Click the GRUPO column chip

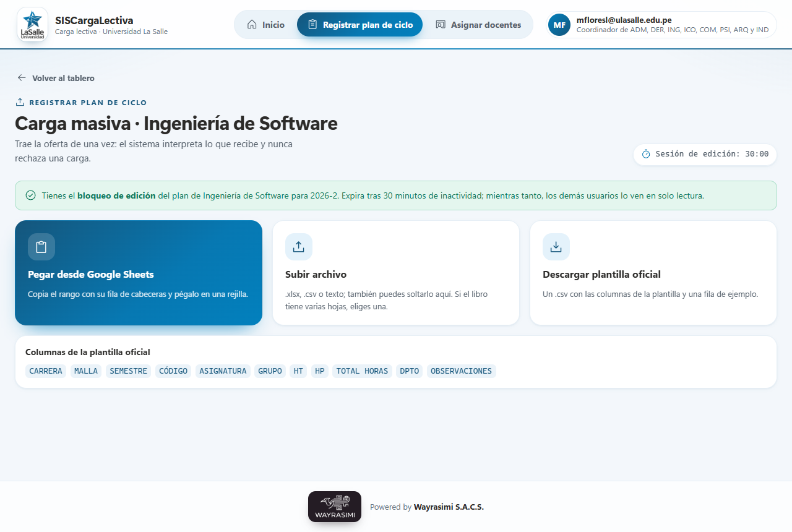(x=270, y=371)
